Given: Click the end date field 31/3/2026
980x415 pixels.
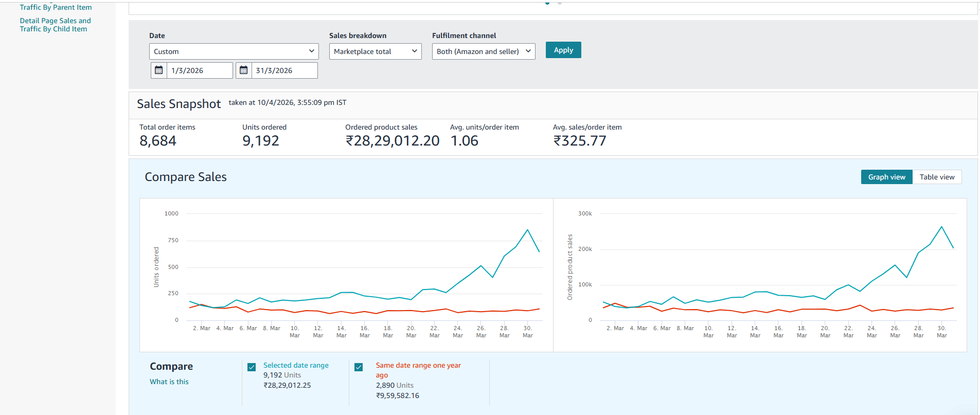Looking at the screenshot, I should pyautogui.click(x=284, y=70).
